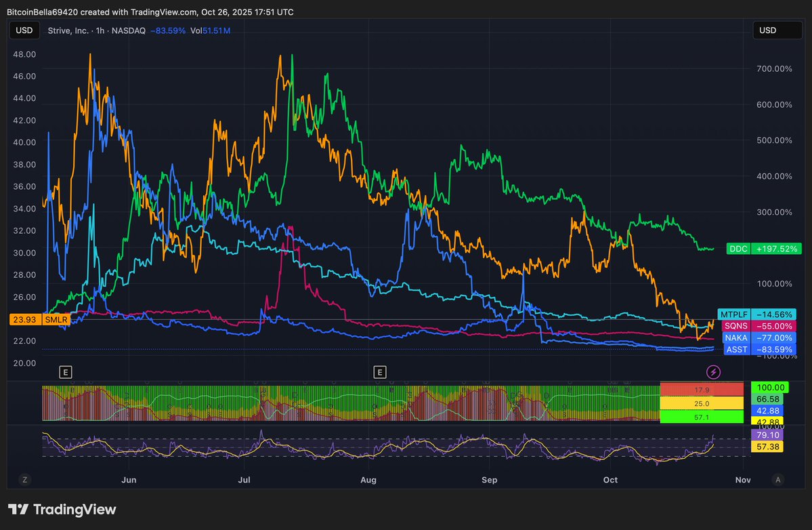Click the Oct label on time axis

(x=610, y=480)
